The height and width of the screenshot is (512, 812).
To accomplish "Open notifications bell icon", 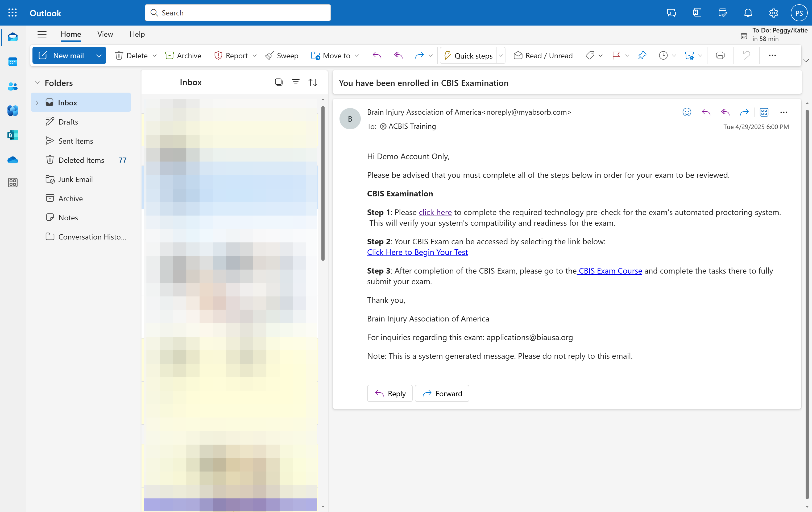I will (x=748, y=13).
